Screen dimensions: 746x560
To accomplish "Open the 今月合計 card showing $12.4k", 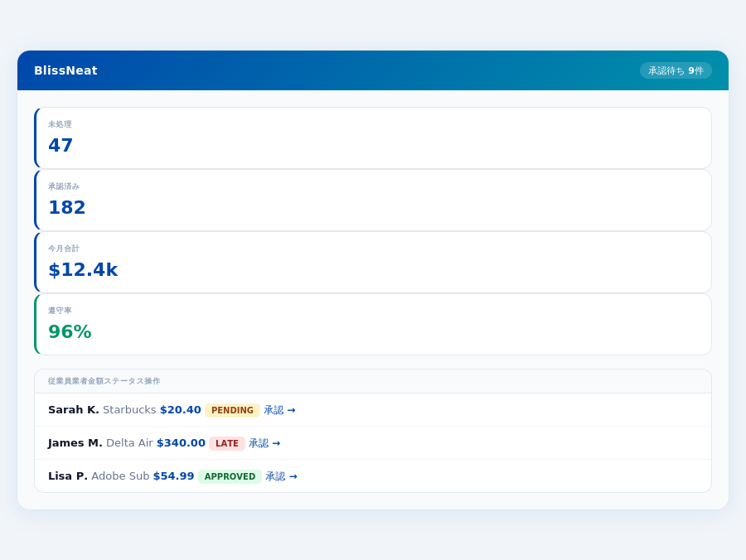I will click(373, 262).
